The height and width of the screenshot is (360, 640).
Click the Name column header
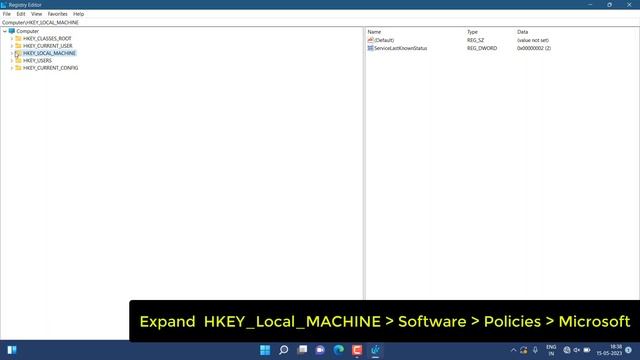[x=374, y=32]
